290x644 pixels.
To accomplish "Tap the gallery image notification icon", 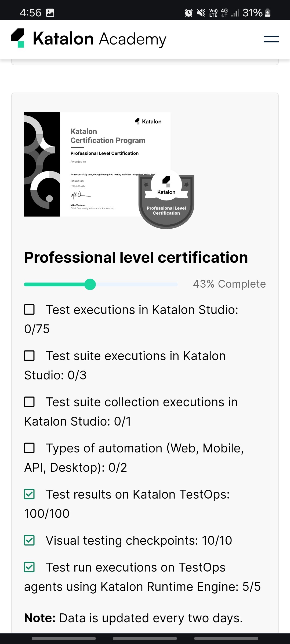I will pos(50,13).
